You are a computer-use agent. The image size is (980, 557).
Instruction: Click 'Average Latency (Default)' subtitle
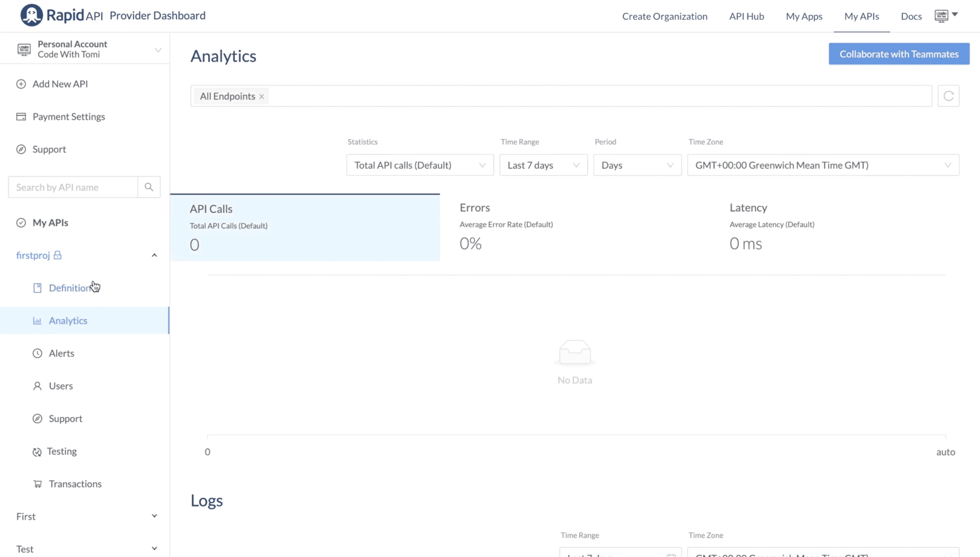(x=772, y=224)
